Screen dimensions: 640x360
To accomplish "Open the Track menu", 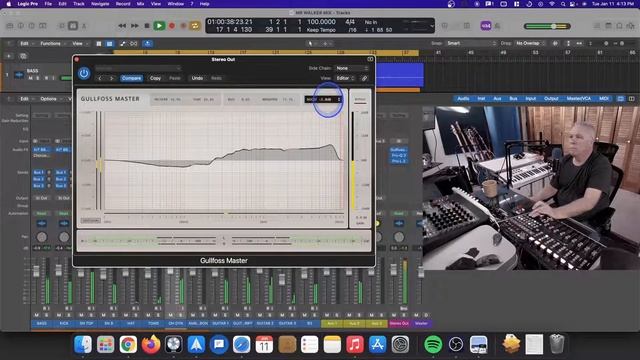I will (x=79, y=4).
